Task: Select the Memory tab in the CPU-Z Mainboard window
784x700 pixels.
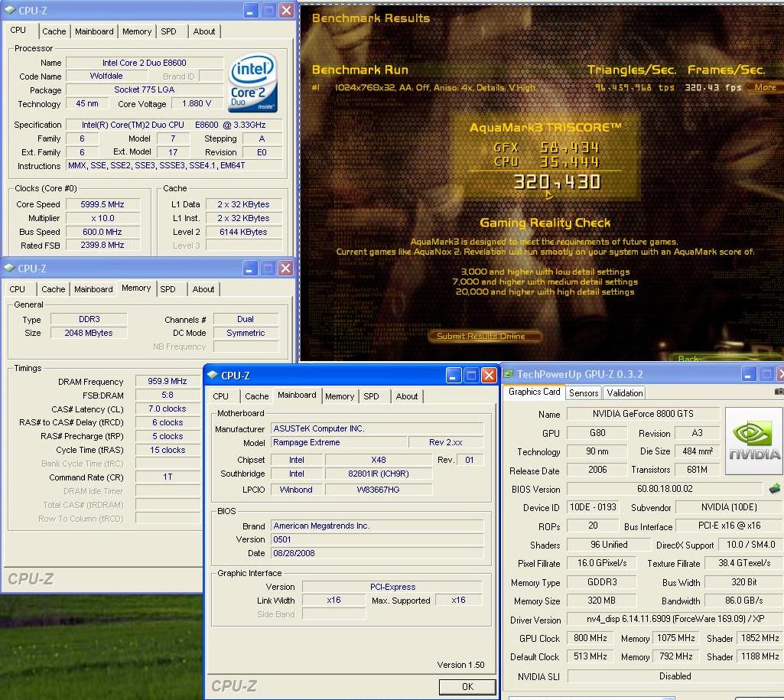Action: (340, 396)
